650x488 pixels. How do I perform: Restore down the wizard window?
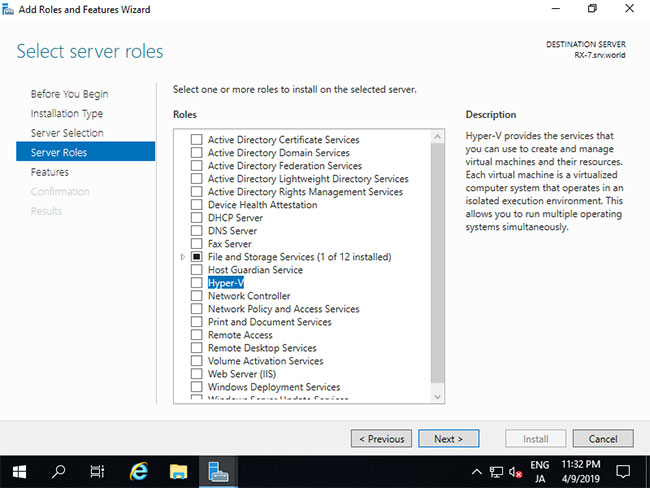(592, 8)
